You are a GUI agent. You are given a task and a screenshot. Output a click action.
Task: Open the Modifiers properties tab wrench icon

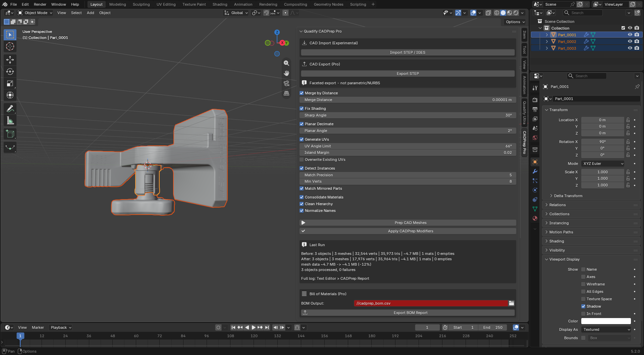[535, 171]
